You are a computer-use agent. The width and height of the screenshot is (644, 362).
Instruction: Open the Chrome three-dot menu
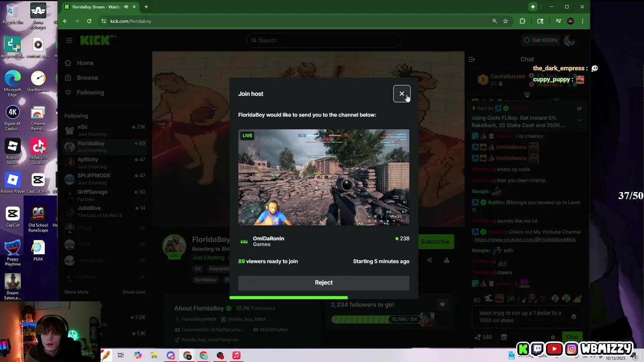(582, 21)
